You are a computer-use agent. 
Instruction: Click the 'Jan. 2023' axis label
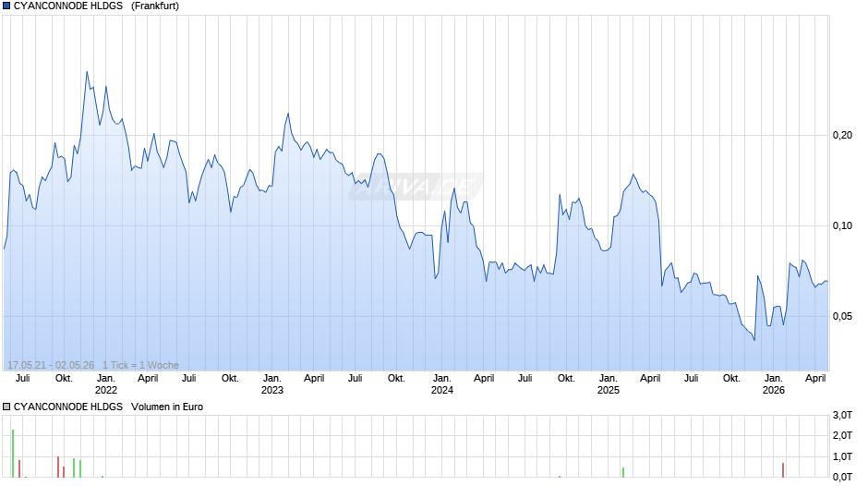(x=271, y=384)
